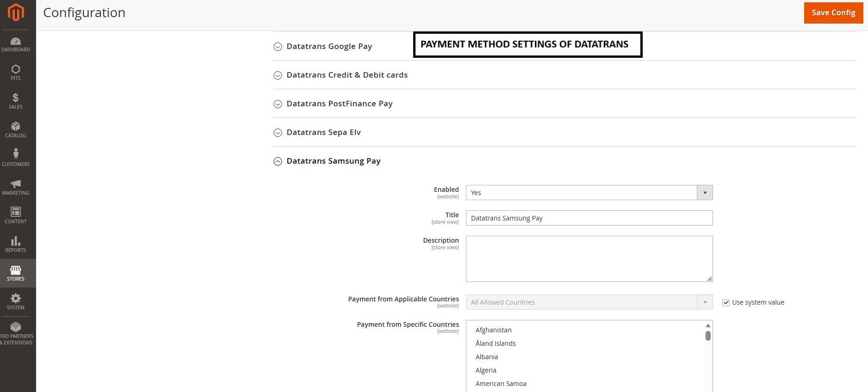Open Find Partners & Extensions menu
The width and height of the screenshot is (868, 392).
[16, 333]
